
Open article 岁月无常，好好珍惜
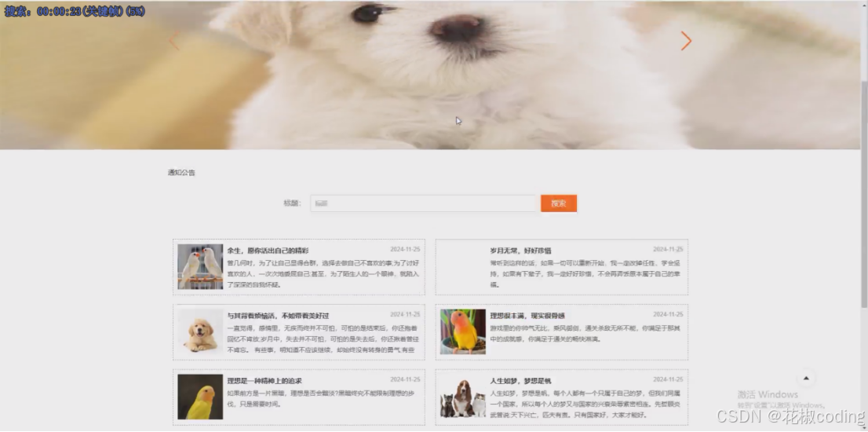520,251
